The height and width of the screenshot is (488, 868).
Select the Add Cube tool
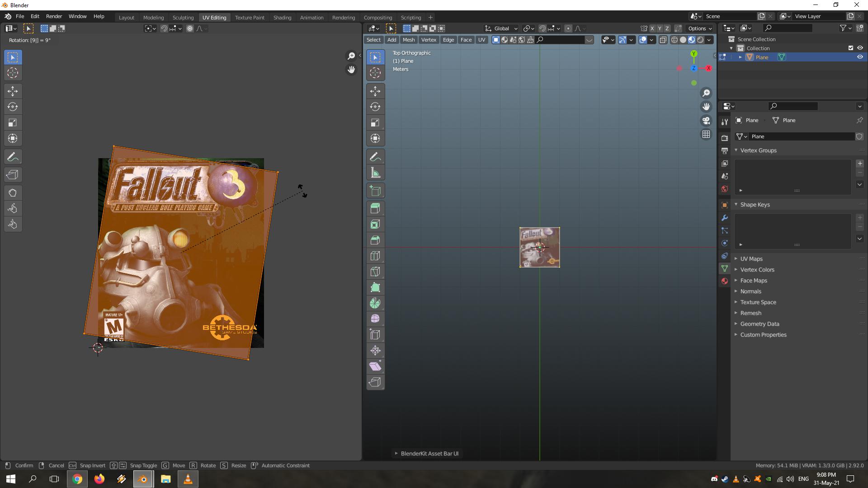(375, 191)
